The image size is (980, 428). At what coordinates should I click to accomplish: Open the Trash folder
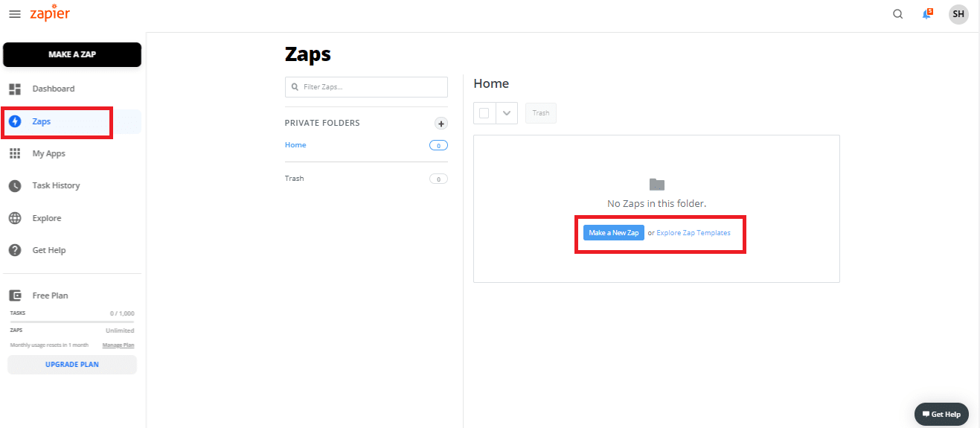(x=295, y=179)
